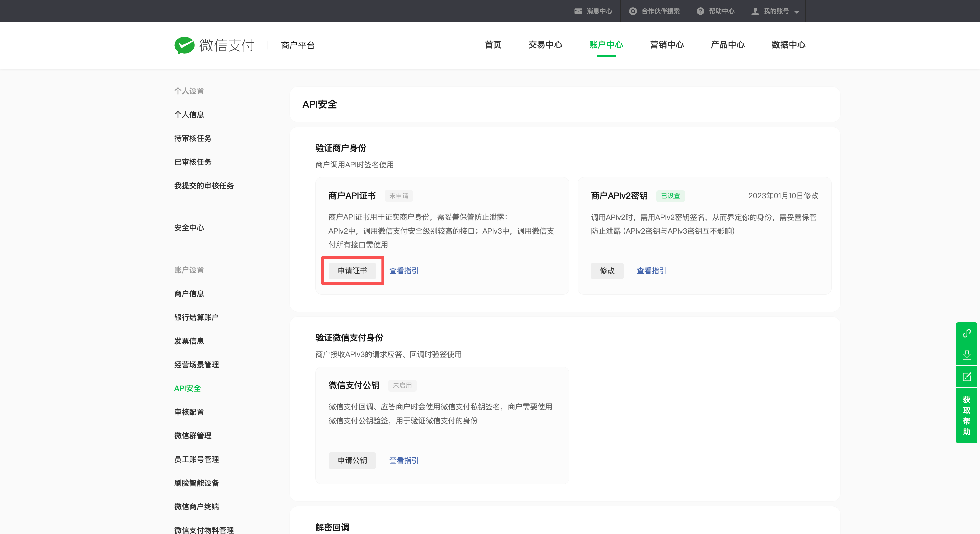Click the 商户平台 title text

[x=297, y=45]
